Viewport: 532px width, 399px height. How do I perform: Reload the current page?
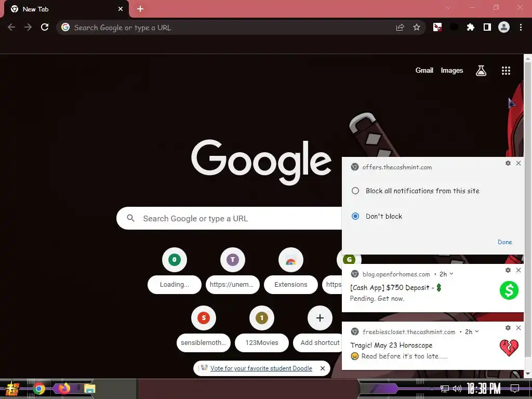click(x=45, y=27)
